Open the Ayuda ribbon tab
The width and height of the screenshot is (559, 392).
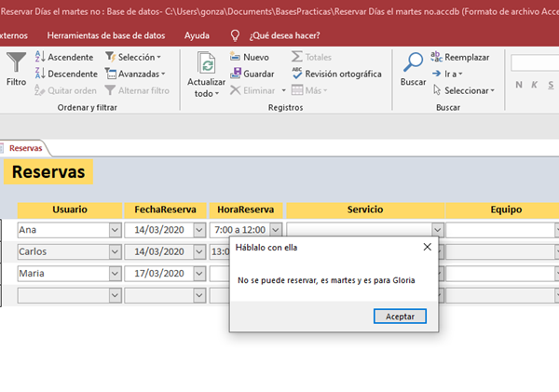pyautogui.click(x=197, y=35)
